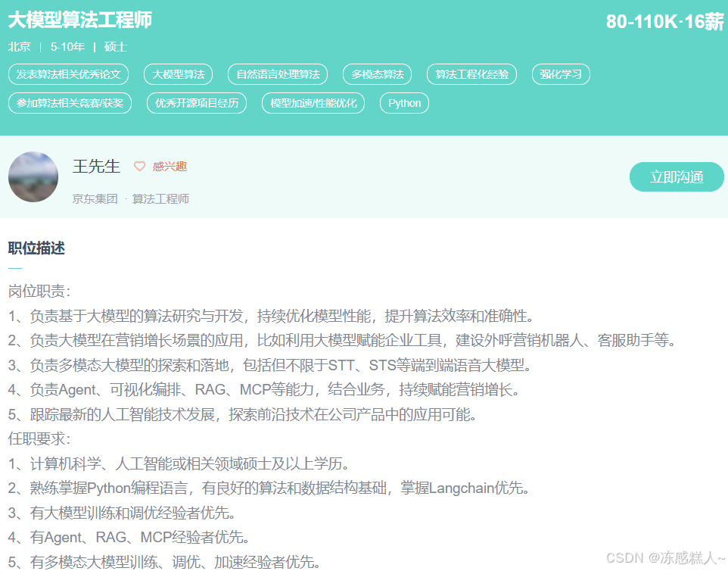This screenshot has height=571, width=728.
Task: Click the 强化学习 tag
Action: [560, 74]
